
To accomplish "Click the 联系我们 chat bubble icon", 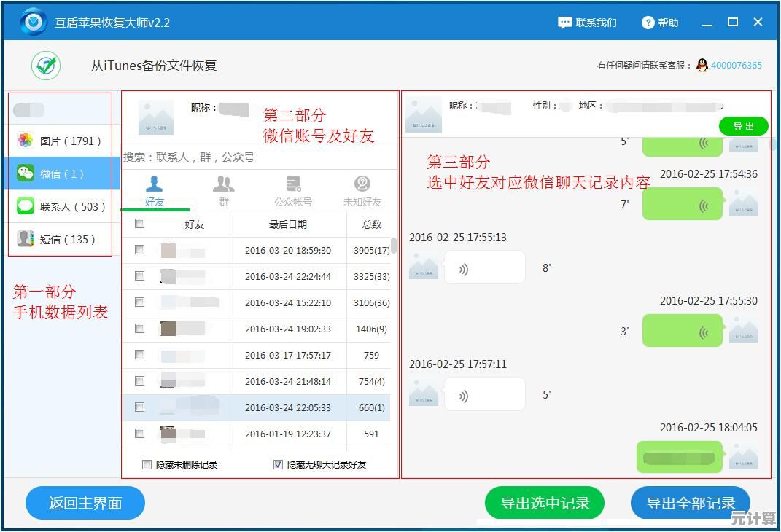I will 564,22.
